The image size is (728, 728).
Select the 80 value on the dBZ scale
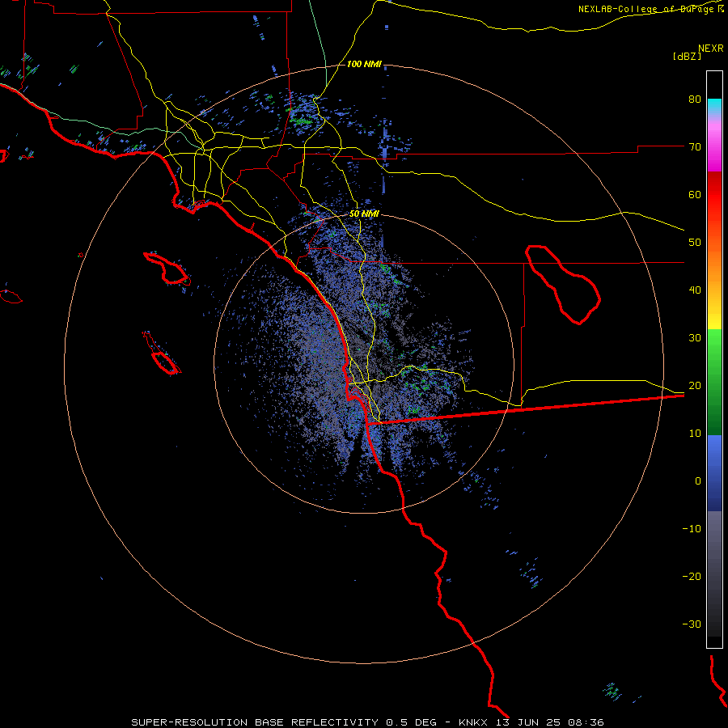point(695,99)
